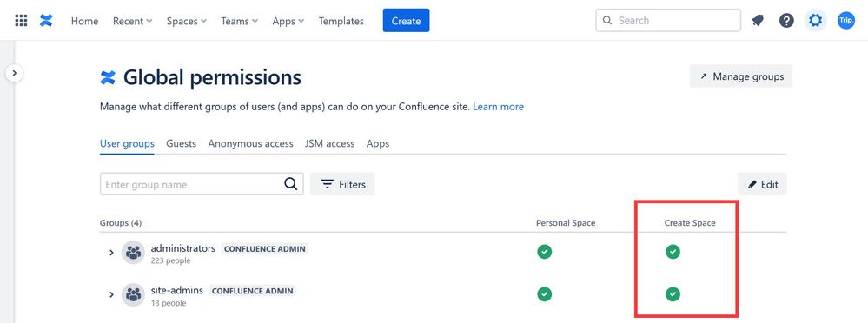The width and height of the screenshot is (868, 323).
Task: Expand the collapsed left sidebar
Action: click(x=15, y=72)
